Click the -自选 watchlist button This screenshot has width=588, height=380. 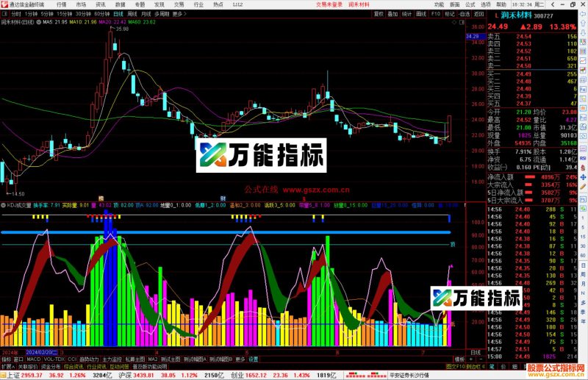point(465,14)
